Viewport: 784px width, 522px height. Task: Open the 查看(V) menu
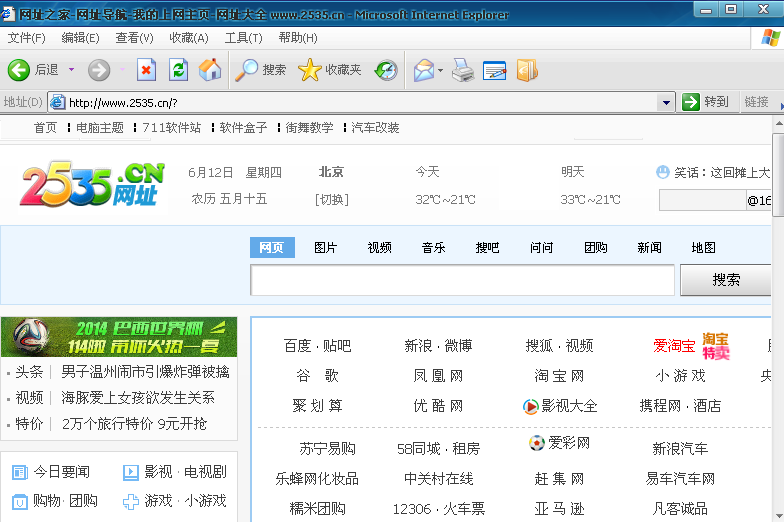pyautogui.click(x=134, y=38)
